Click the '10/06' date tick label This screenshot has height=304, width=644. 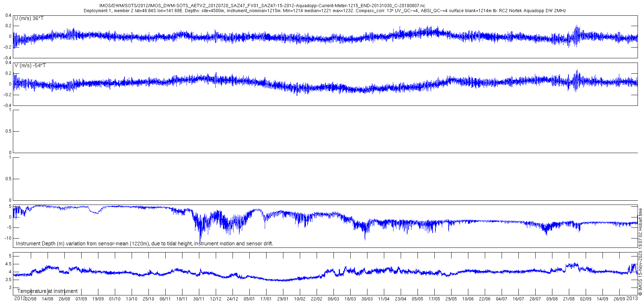point(468,299)
